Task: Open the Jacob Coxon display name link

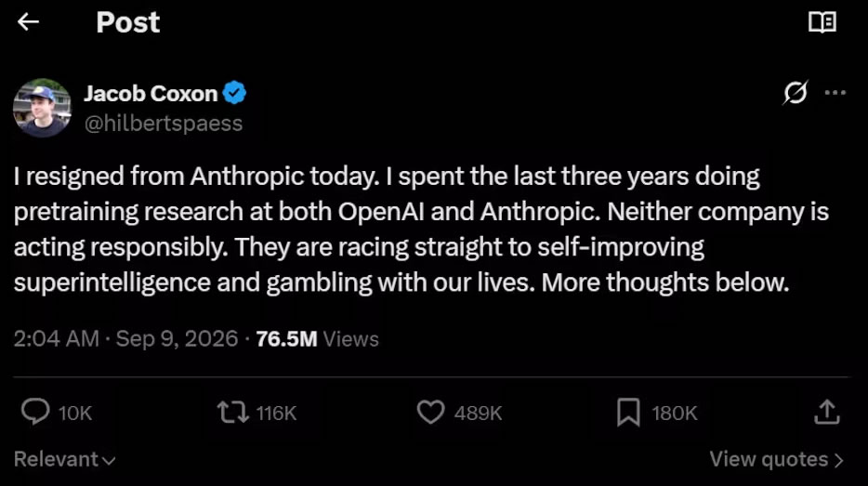Action: coord(151,94)
